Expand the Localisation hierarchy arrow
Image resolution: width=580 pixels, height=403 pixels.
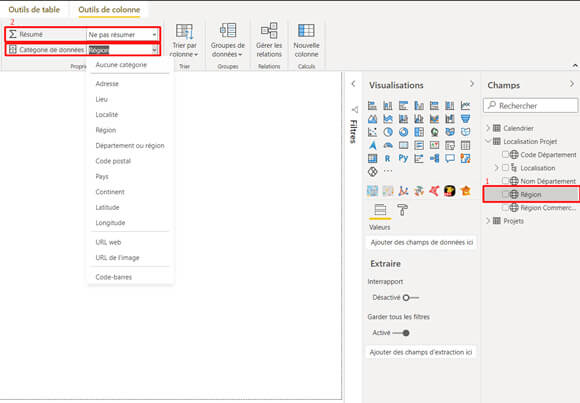(496, 168)
